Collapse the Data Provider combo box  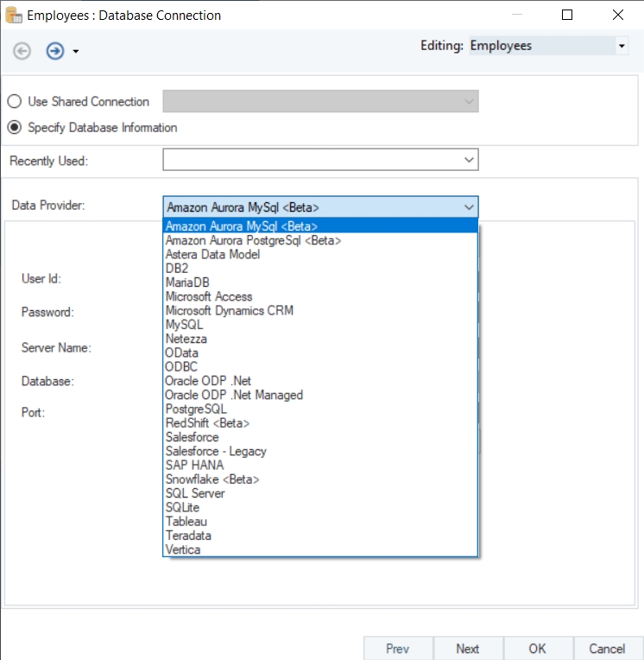tap(469, 207)
